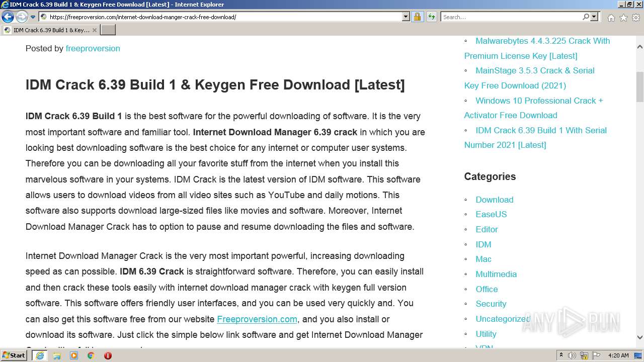The width and height of the screenshot is (644, 362).
Task: Click the page scrollbar up arrow
Action: [640, 47]
